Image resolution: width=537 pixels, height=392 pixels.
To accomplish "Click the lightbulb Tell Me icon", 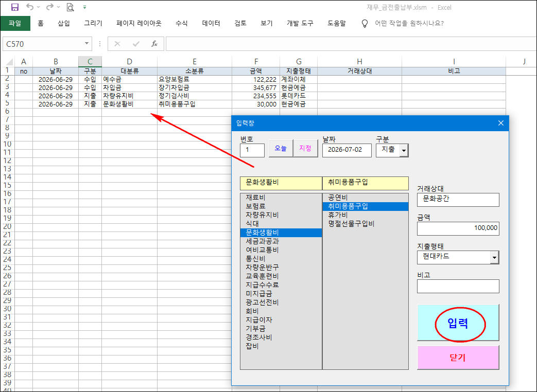I will (365, 23).
